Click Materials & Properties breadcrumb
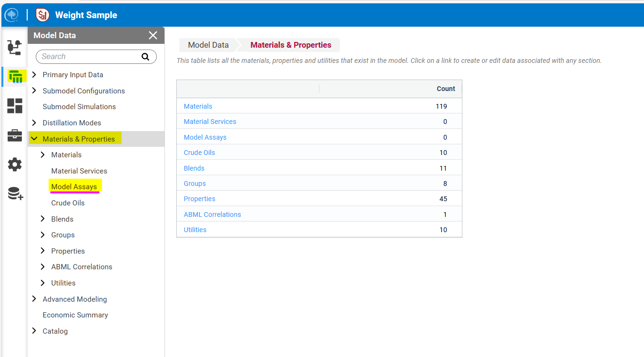Screen dimensions: 644x357 coord(291,45)
